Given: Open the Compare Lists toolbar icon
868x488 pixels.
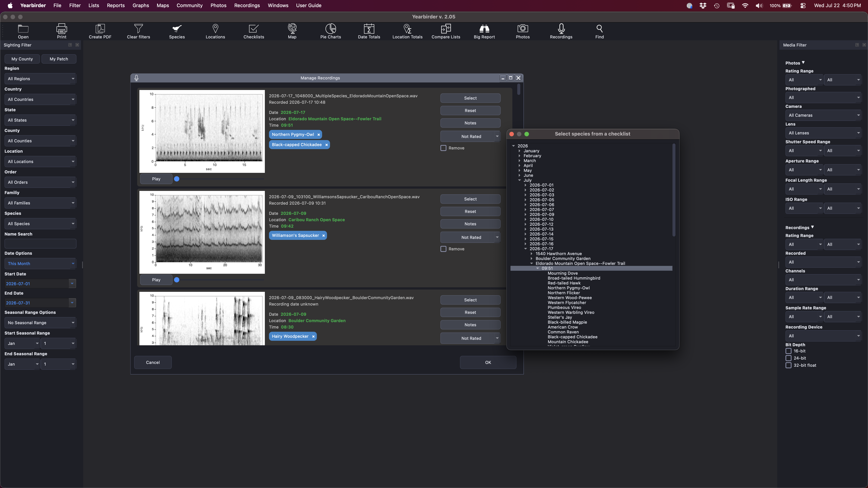Looking at the screenshot, I should click(x=446, y=28).
